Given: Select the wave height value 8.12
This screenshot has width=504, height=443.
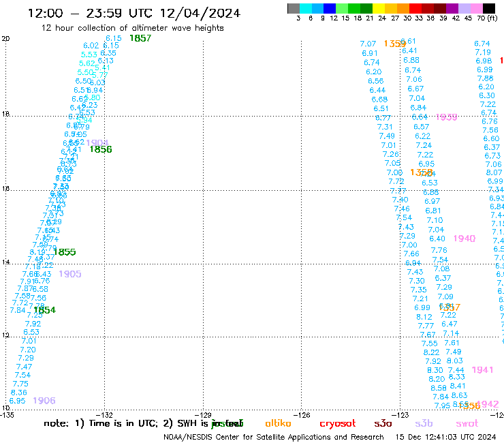Looking at the screenshot, I should [x=424, y=317].
